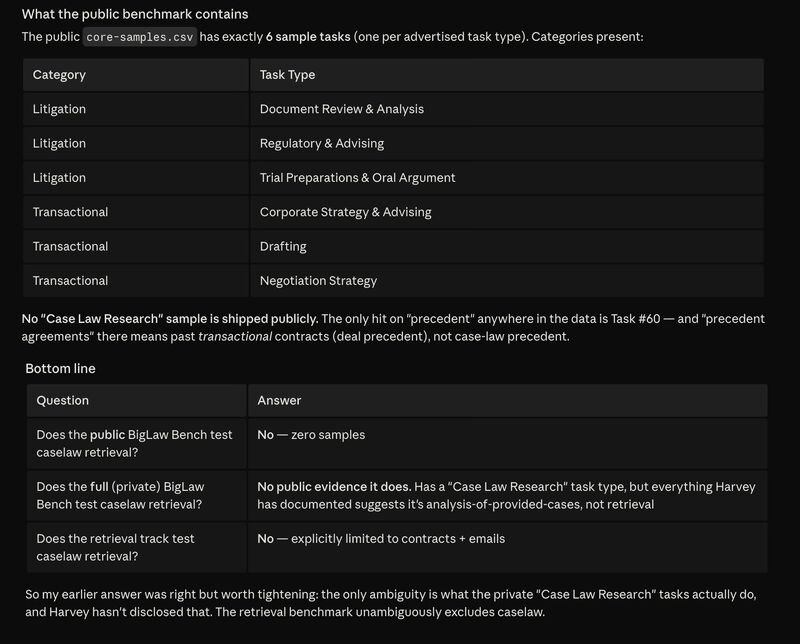This screenshot has width=800, height=644.
Task: Click the retrieval track question cell
Action: pyautogui.click(x=115, y=547)
